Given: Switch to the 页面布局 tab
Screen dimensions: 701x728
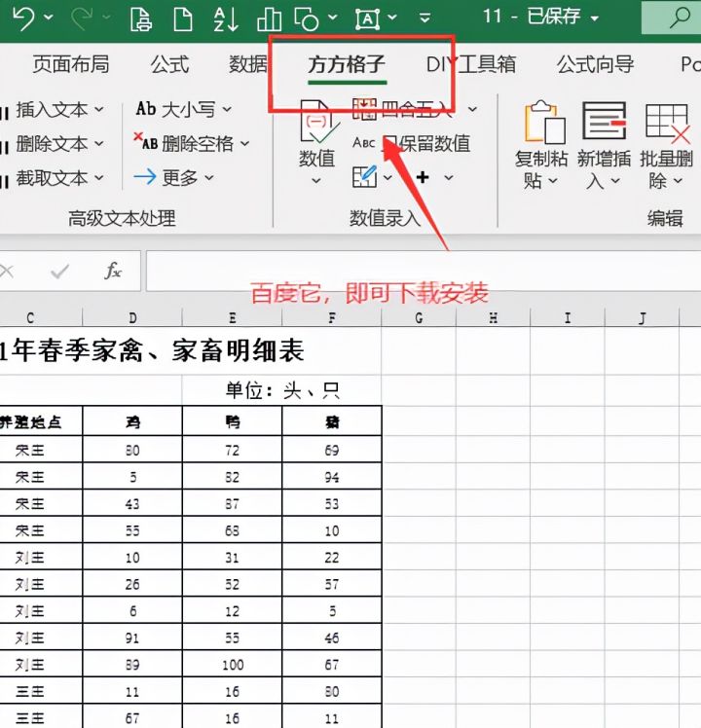Looking at the screenshot, I should point(71,64).
